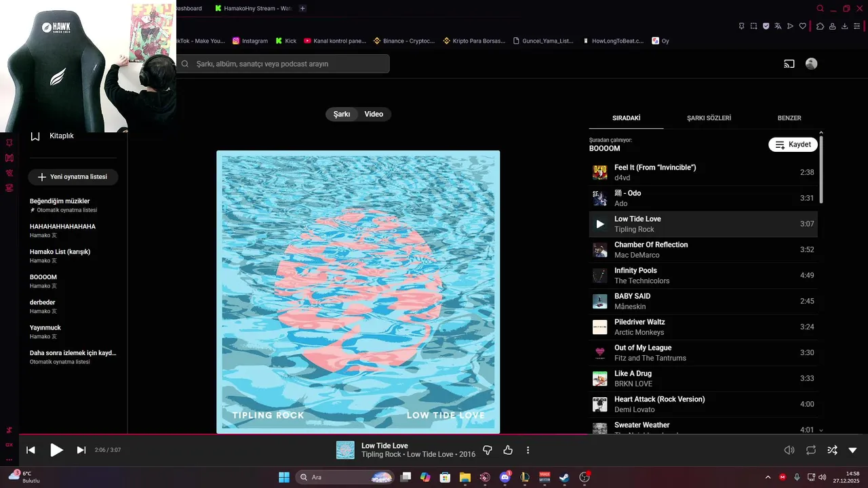The width and height of the screenshot is (868, 488).
Task: Click Yeni oynatma listesi button
Action: click(73, 177)
